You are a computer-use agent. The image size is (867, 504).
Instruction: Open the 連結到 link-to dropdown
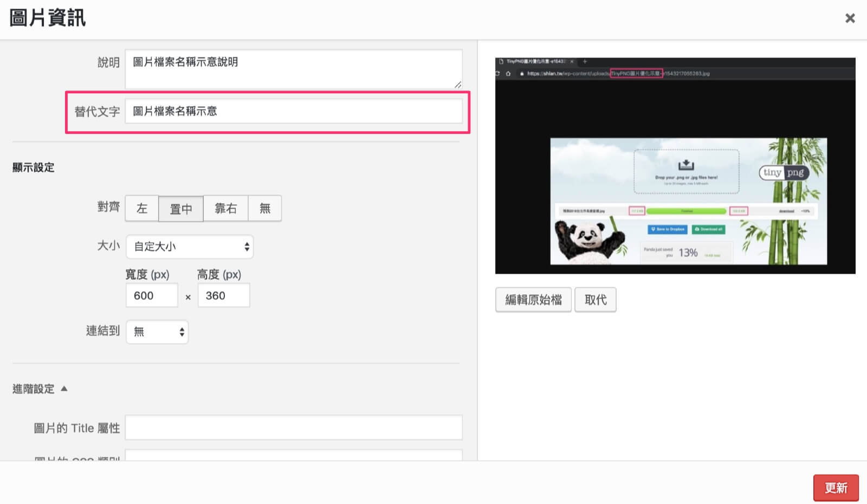[157, 332]
